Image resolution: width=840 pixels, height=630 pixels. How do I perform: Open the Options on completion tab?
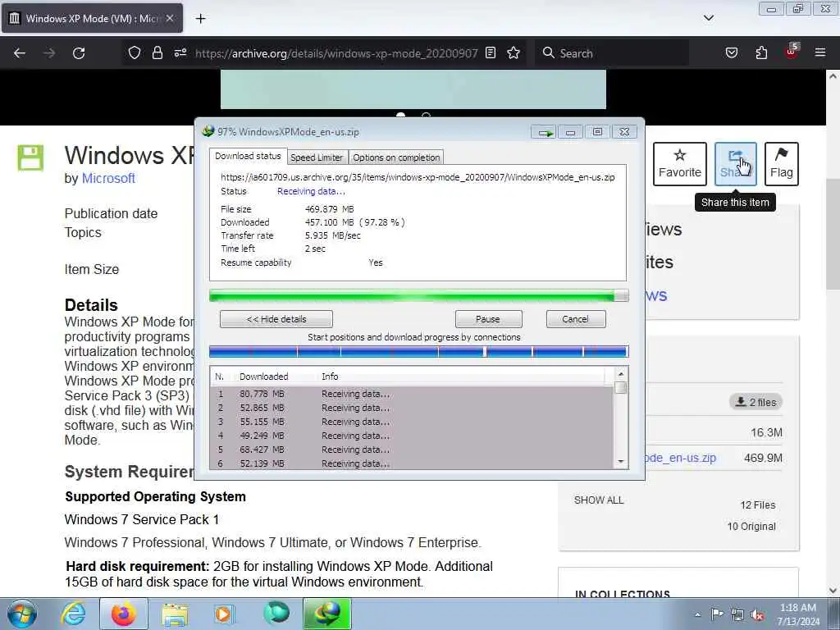[x=396, y=157]
